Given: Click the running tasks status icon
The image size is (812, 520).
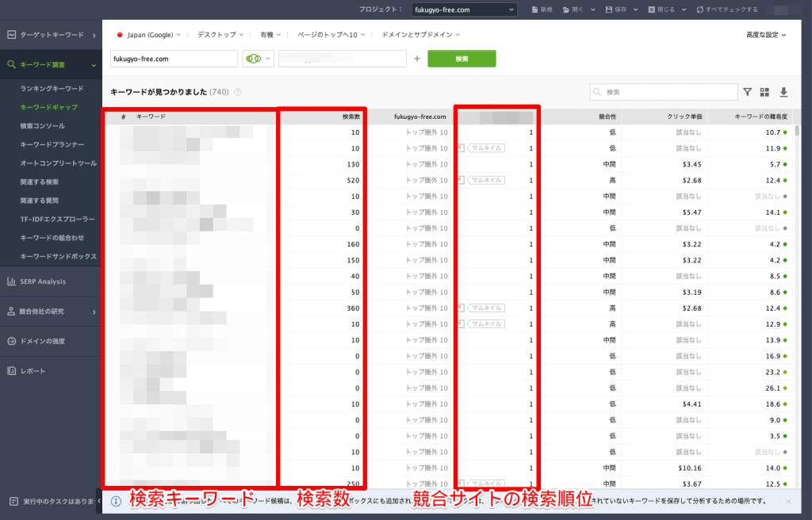Looking at the screenshot, I should 14,501.
